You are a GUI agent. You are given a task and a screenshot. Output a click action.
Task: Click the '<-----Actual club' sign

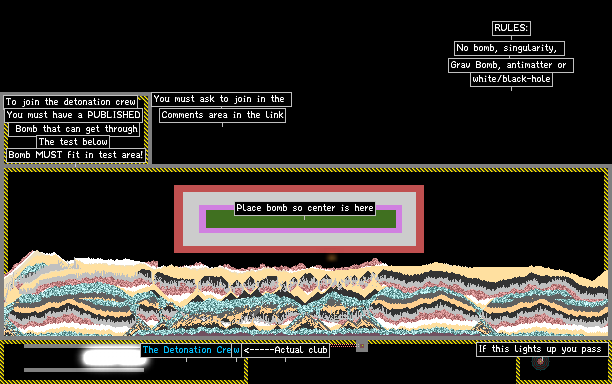tap(285, 350)
